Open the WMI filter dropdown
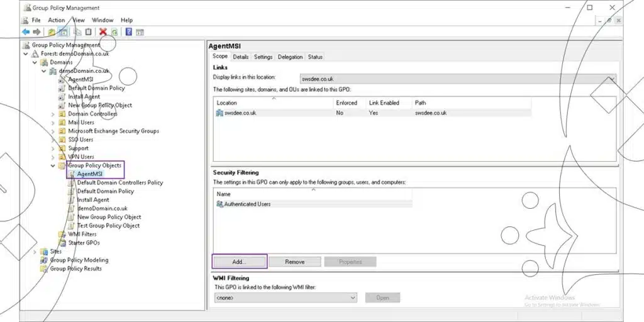 (353, 297)
